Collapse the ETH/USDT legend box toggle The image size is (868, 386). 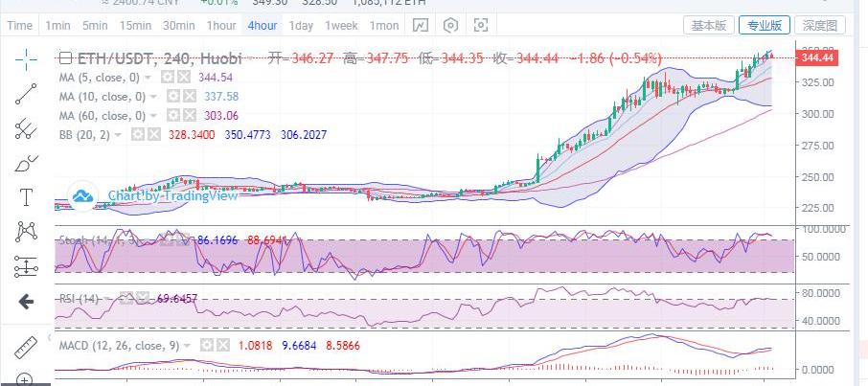click(x=65, y=58)
